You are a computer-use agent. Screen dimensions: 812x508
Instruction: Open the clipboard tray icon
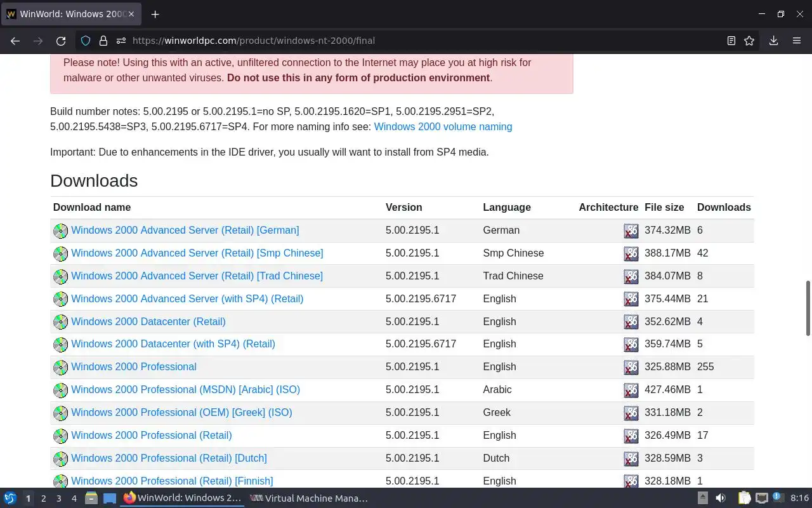click(x=744, y=498)
